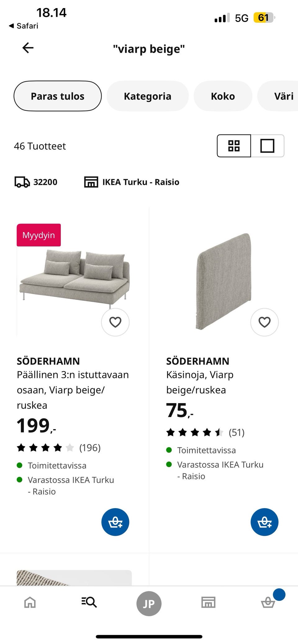
Task: Add SÖDERHAMN sofa cover to cart
Action: [x=115, y=522]
